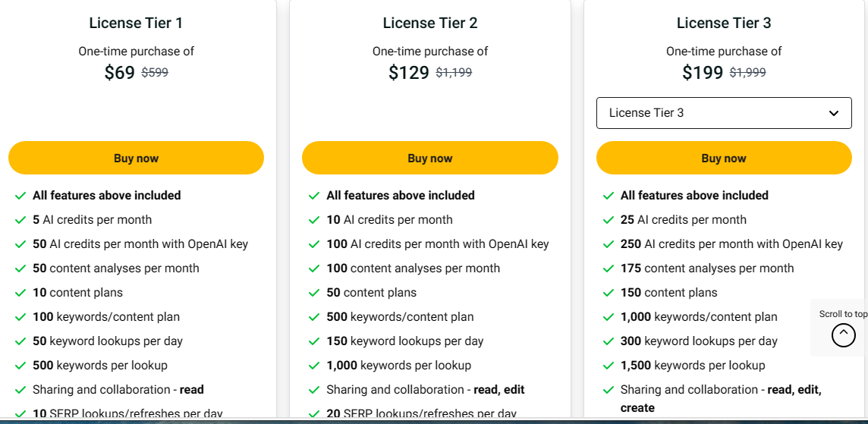Screen dimensions: 868x424
Task: Open the License Tier 3 dropdown
Action: pyautogui.click(x=723, y=113)
